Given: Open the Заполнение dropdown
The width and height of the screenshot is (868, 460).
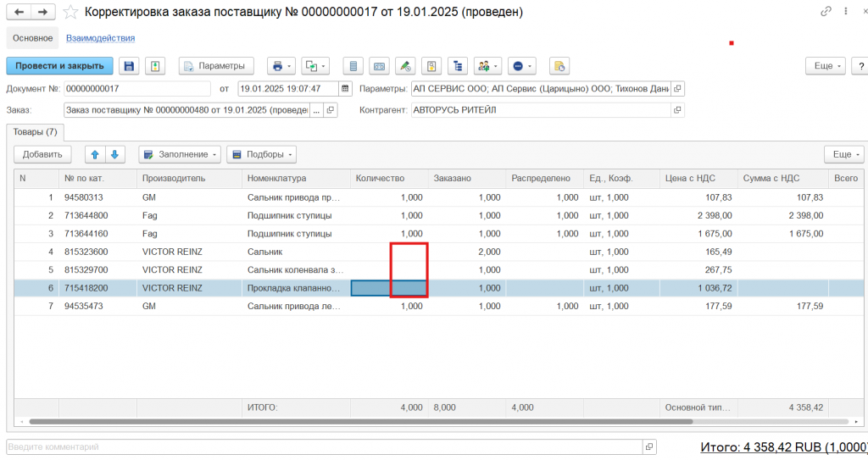Looking at the screenshot, I should coord(180,154).
